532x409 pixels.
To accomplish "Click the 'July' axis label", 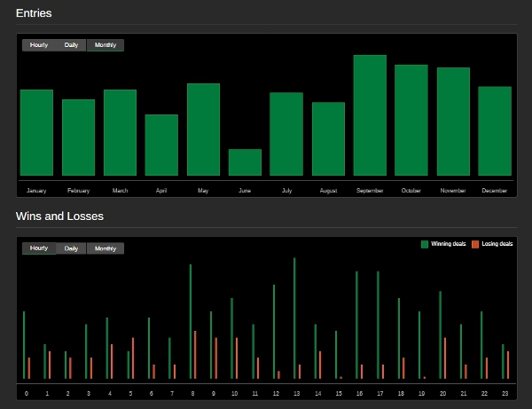I will pyautogui.click(x=286, y=191).
